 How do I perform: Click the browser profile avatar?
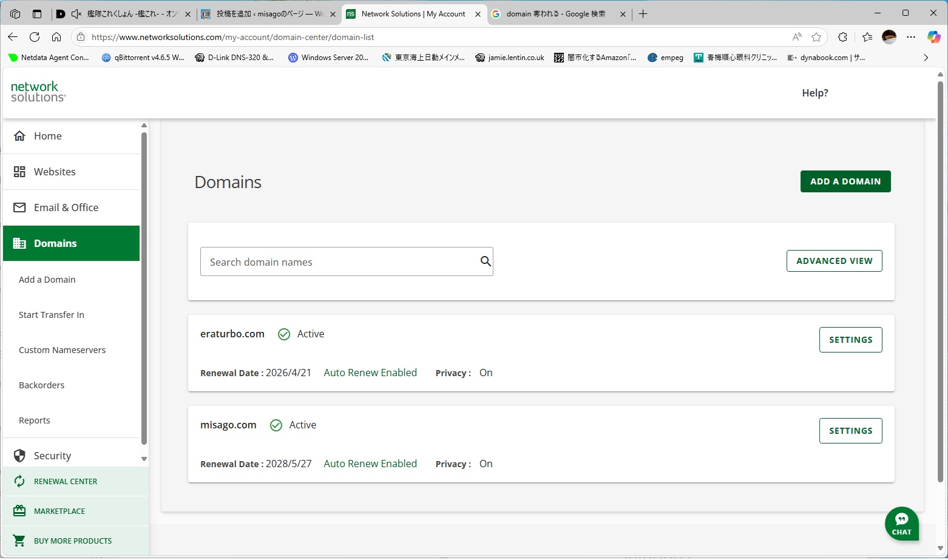pyautogui.click(x=889, y=37)
